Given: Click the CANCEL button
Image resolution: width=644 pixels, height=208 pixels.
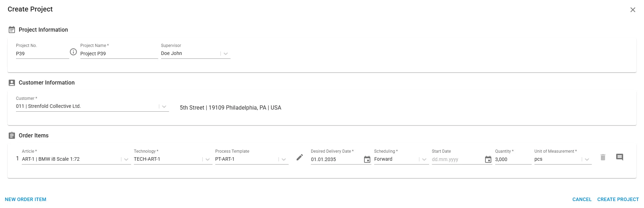Looking at the screenshot, I should click(x=582, y=199).
